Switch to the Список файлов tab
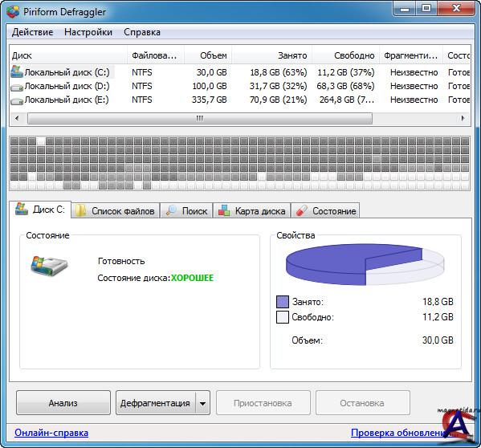The width and height of the screenshot is (481, 448). coord(116,210)
